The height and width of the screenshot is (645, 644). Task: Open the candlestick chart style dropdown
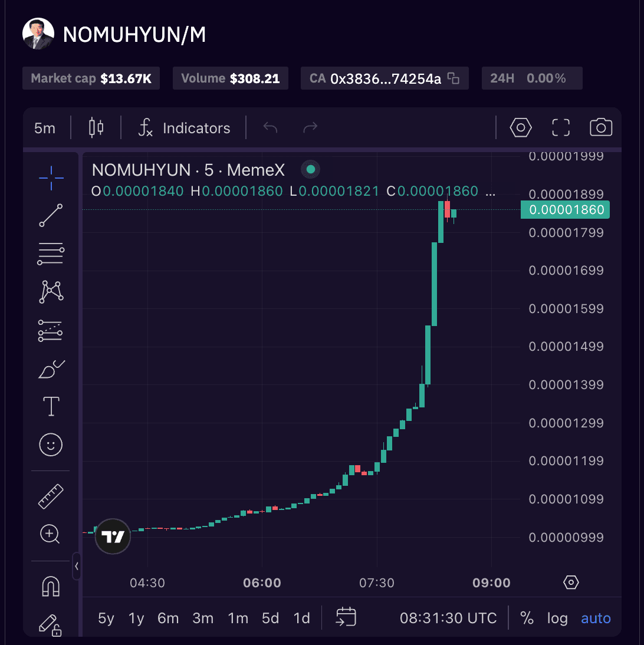96,128
